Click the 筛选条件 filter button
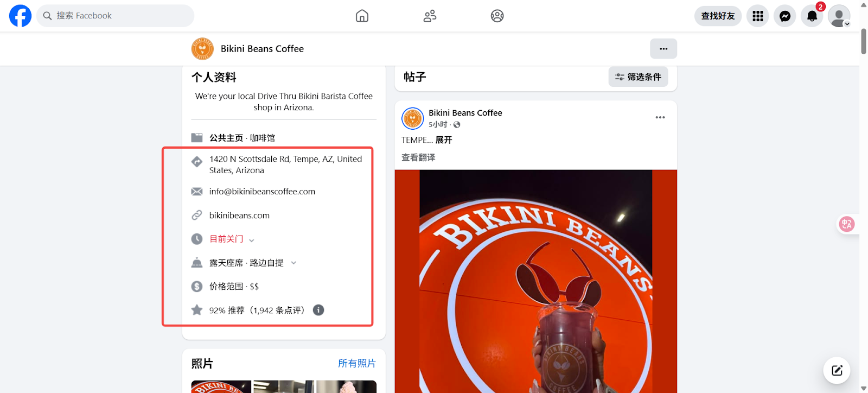Screen dimensions: 868x393 coord(638,77)
